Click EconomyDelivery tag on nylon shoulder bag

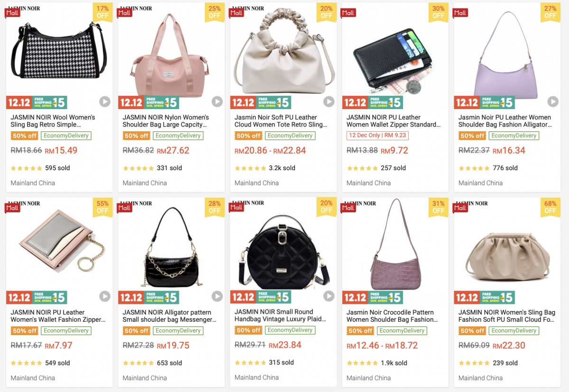(x=178, y=136)
